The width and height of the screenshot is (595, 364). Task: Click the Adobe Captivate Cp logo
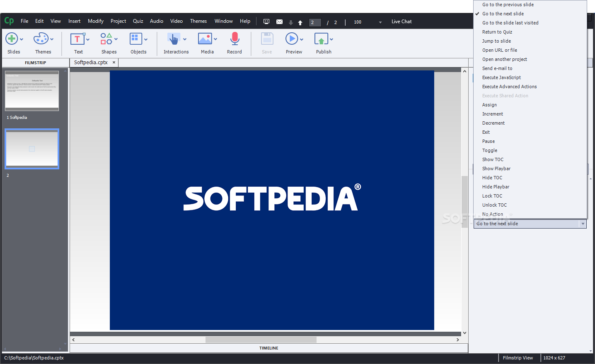9,21
